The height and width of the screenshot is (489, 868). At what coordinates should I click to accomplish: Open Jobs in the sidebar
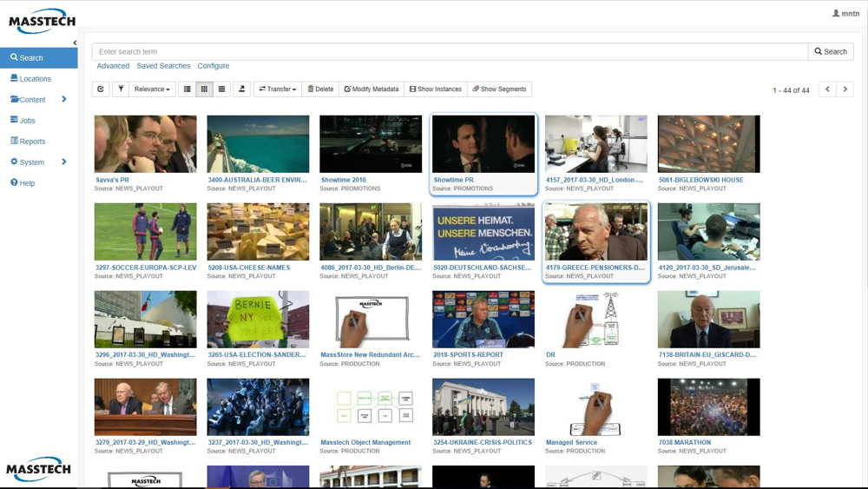click(23, 120)
